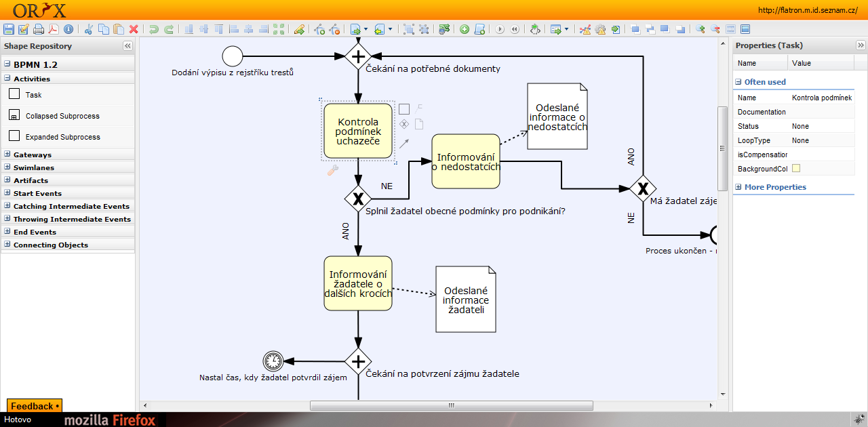
Task: Click the rewind icon in toolbar
Action: pyautogui.click(x=515, y=29)
